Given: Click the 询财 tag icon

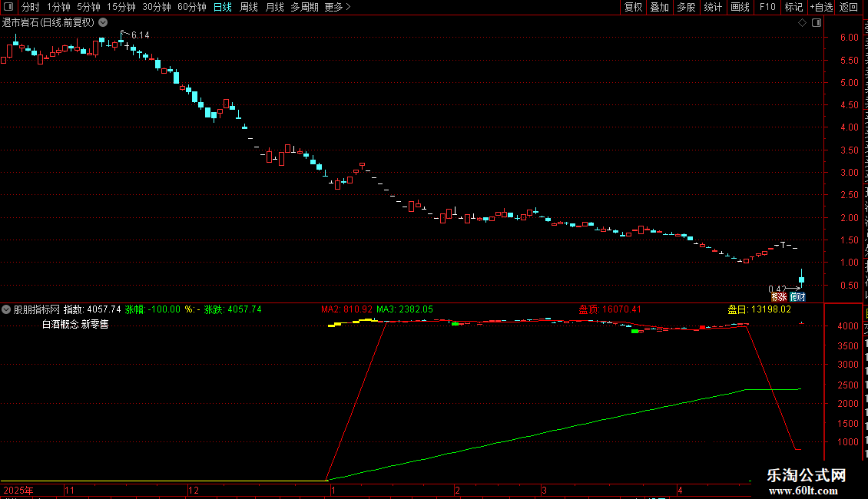Looking at the screenshot, I should click(797, 297).
